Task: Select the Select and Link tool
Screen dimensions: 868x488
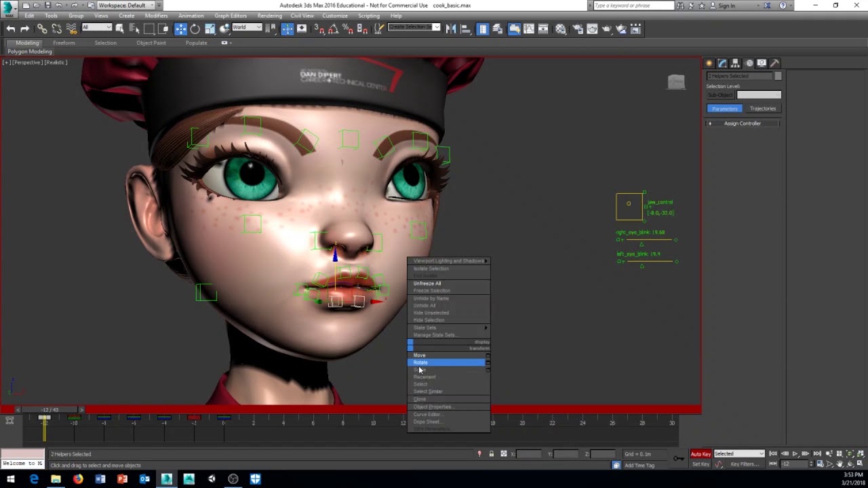Action: [42, 28]
